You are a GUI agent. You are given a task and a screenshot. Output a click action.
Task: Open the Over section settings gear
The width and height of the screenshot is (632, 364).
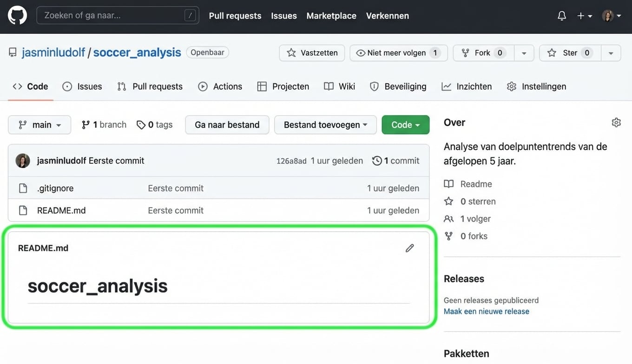point(616,122)
